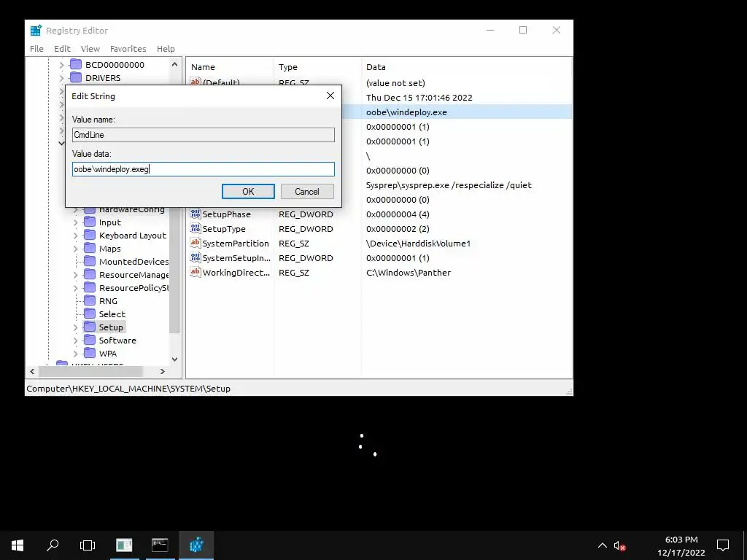Select the \Device\HarddiskVolume1 data value

coord(418,244)
